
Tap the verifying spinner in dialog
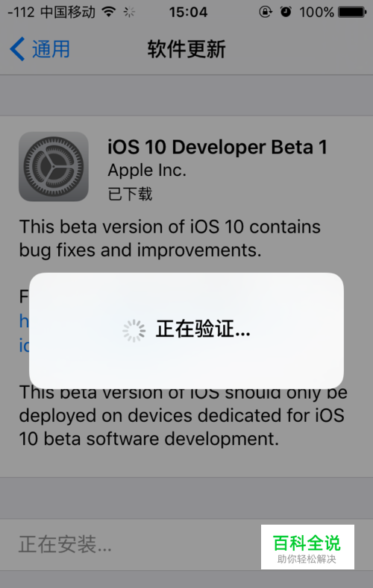tap(134, 331)
